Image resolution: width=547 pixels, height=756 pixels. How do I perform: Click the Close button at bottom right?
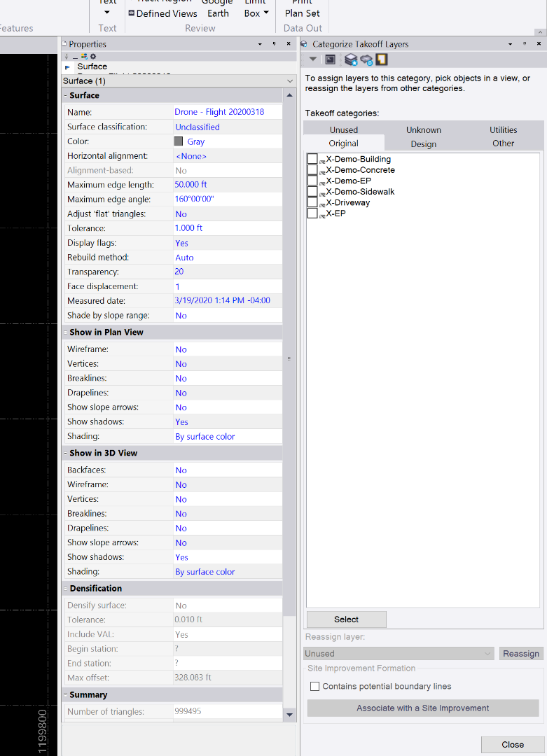[x=512, y=744]
